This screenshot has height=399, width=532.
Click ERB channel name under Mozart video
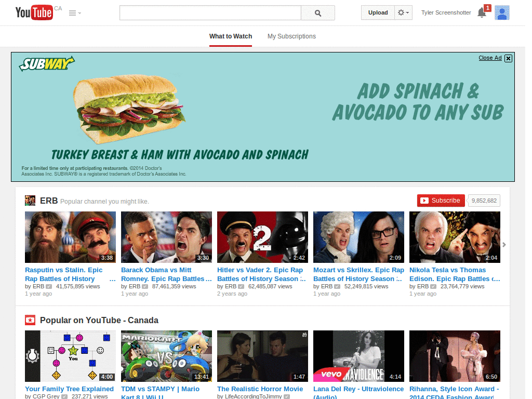pyautogui.click(x=327, y=286)
